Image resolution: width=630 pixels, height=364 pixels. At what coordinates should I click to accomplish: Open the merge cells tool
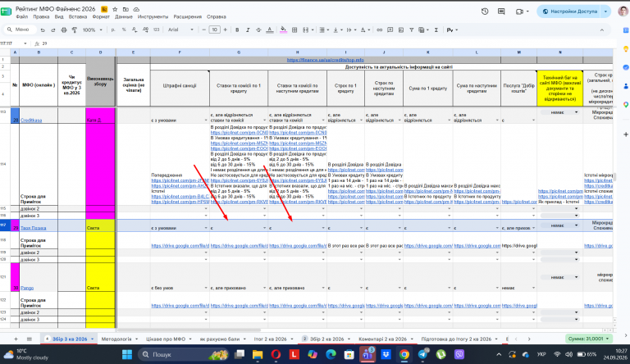pos(305,30)
